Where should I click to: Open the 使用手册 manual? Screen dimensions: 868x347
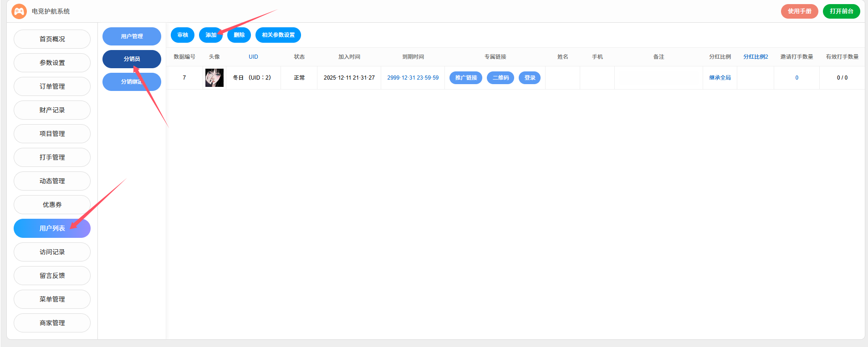(799, 11)
